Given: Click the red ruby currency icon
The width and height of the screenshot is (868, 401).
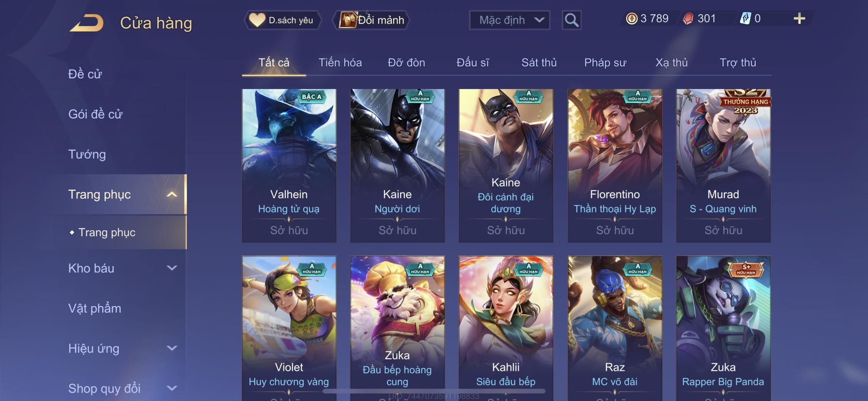Looking at the screenshot, I should click(x=688, y=19).
